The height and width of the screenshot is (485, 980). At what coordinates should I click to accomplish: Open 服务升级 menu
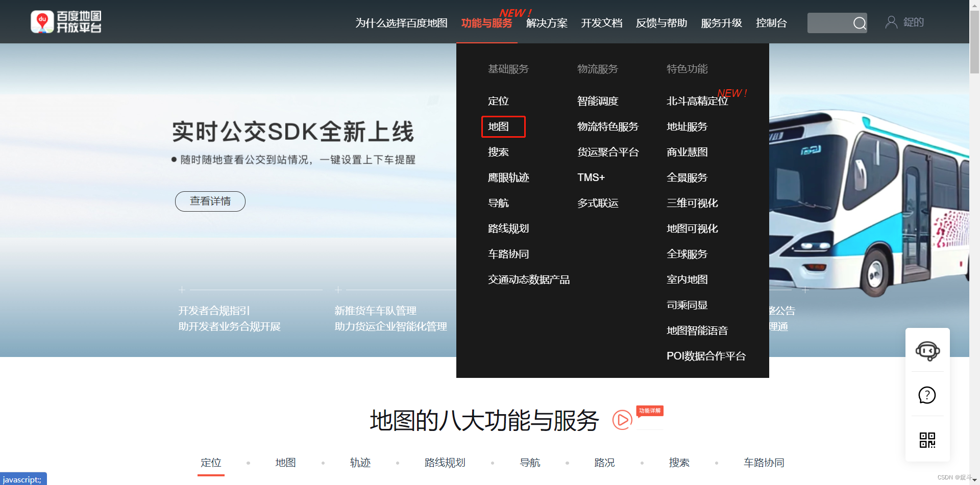pos(721,23)
